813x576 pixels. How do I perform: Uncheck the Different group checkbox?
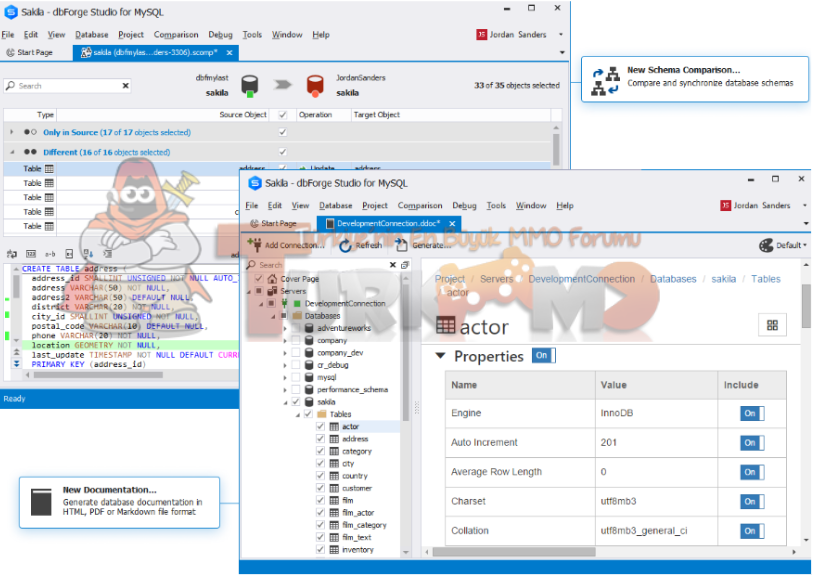pyautogui.click(x=283, y=152)
